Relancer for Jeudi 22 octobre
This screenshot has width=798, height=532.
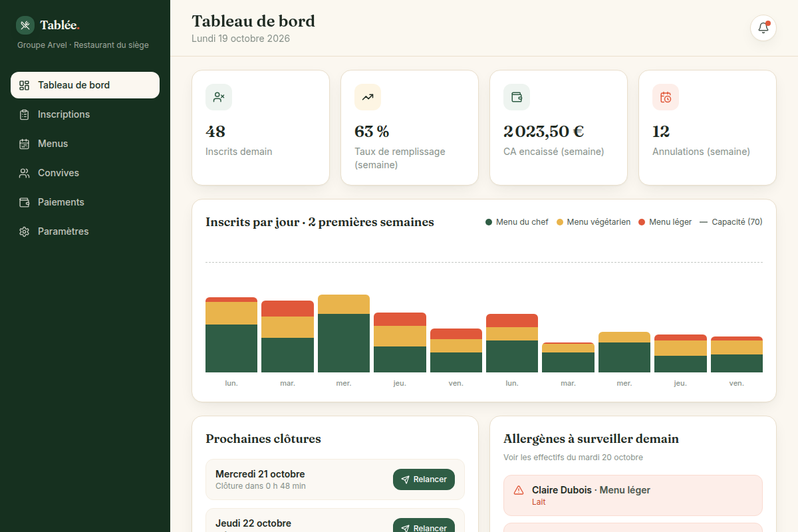pos(424,525)
